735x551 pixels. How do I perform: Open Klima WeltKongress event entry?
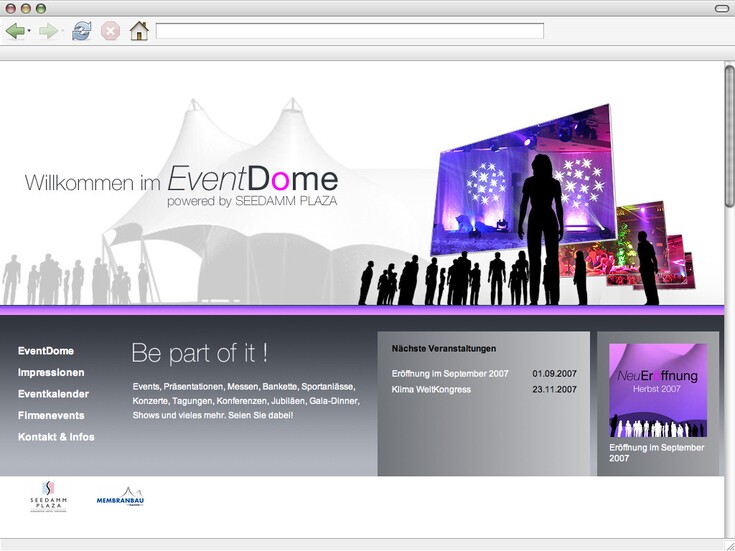click(x=431, y=389)
